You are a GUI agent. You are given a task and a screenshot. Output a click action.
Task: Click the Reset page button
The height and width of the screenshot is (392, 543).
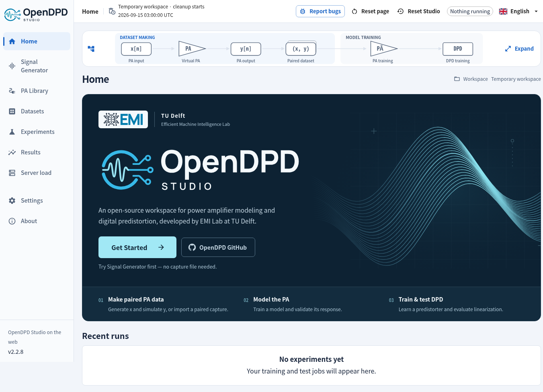click(370, 11)
